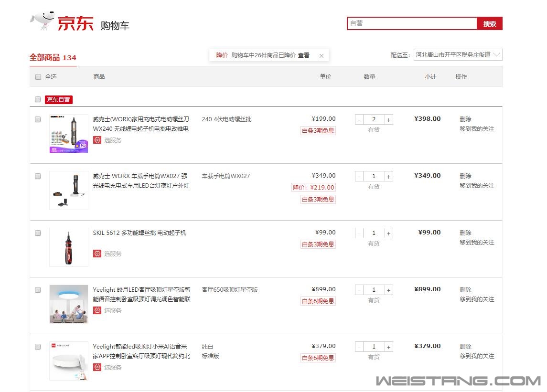This screenshot has width=547, height=392.
Task: Decrease quantity of WORX WX240 screwdriver
Action: pyautogui.click(x=359, y=120)
